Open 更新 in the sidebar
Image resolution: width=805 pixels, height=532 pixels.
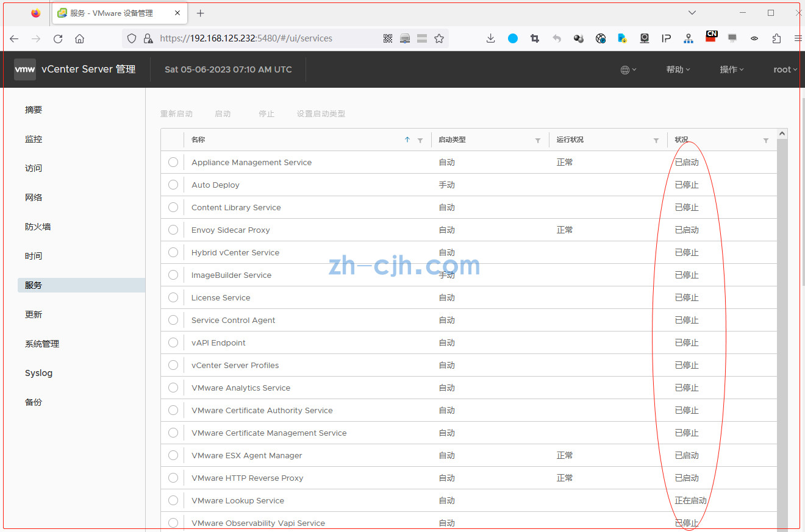[34, 314]
